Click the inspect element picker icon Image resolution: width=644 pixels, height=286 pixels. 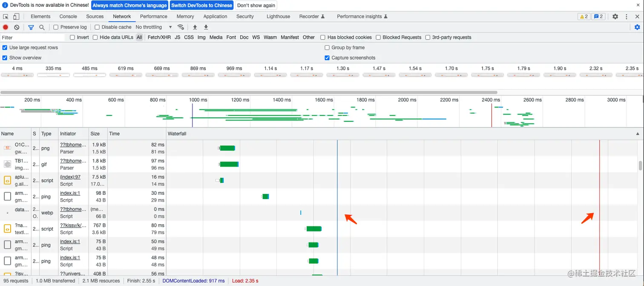[x=6, y=17]
